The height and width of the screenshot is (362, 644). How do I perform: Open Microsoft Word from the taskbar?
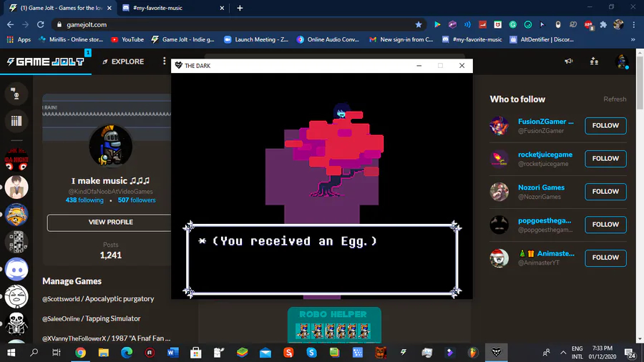coord(173,353)
